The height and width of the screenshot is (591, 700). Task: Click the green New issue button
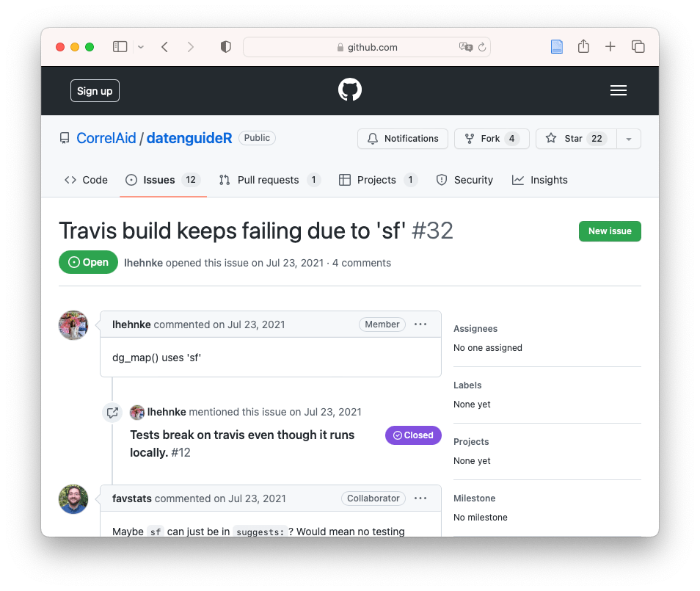point(609,231)
